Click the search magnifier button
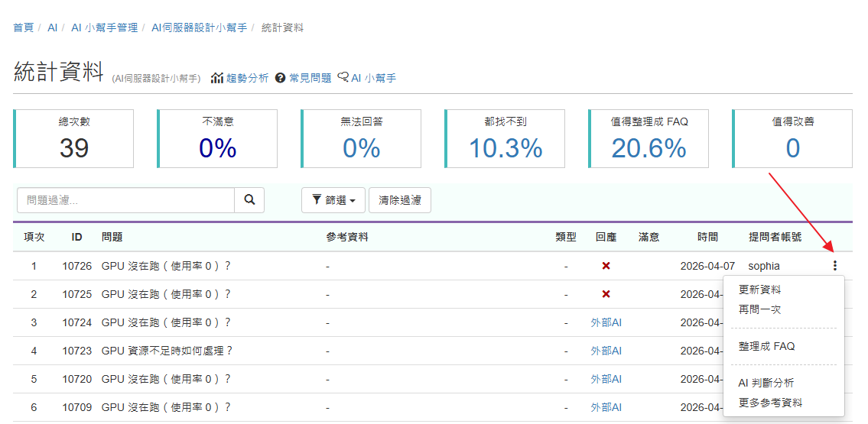Image resolution: width=868 pixels, height=424 pixels. [x=249, y=200]
